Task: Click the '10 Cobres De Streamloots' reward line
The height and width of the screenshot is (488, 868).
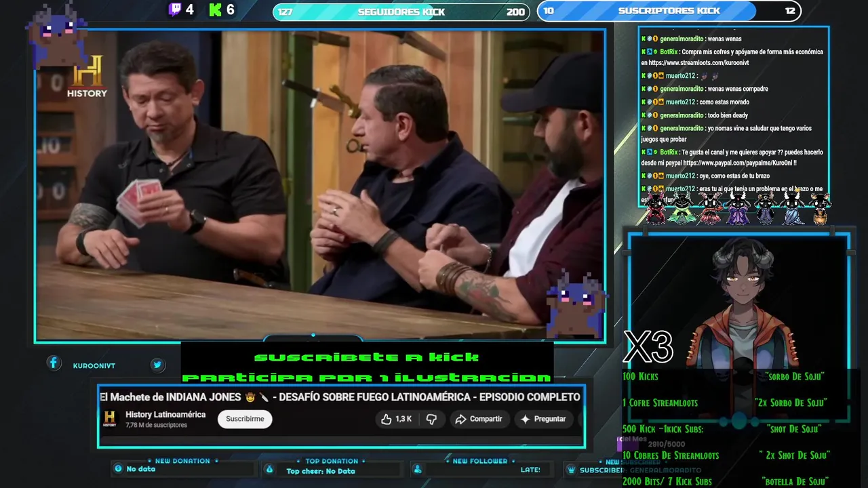Action: [x=671, y=455]
